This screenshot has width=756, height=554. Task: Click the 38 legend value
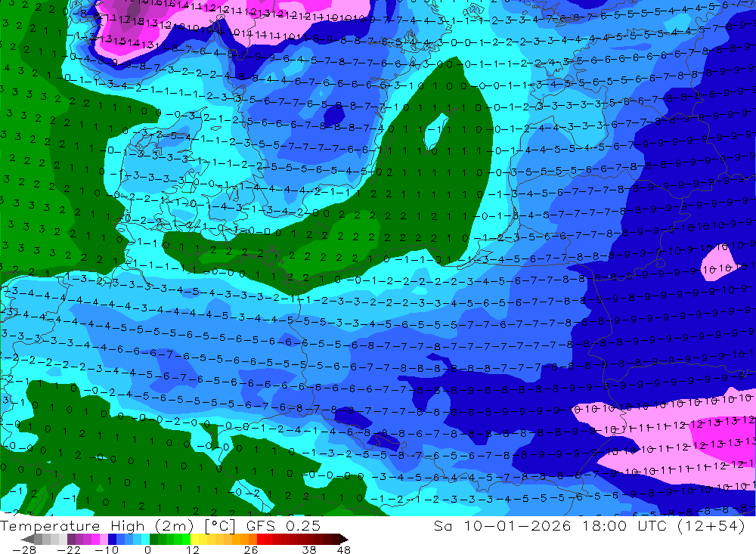pyautogui.click(x=309, y=549)
